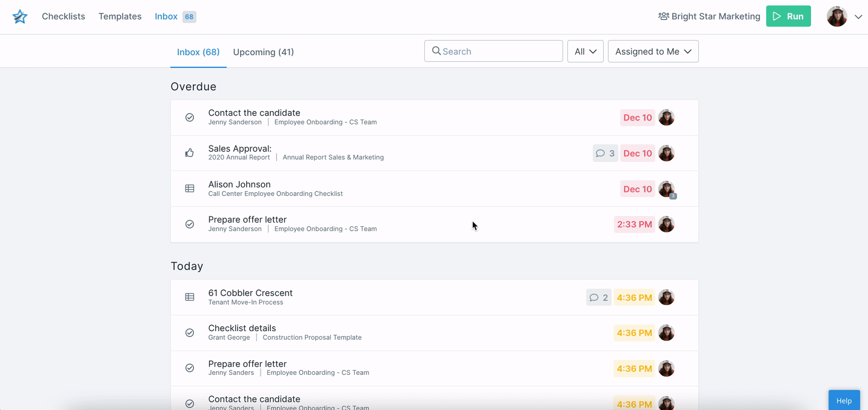Click assignee avatar on overdue Contact the candidate
Image resolution: width=868 pixels, height=410 pixels.
pos(667,118)
